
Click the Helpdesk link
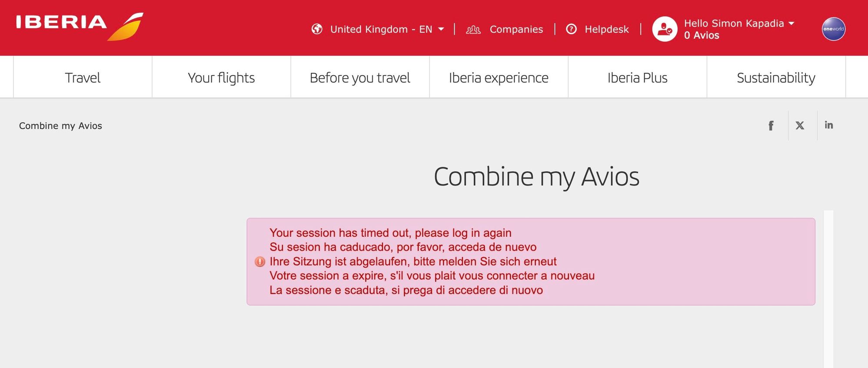coord(607,29)
